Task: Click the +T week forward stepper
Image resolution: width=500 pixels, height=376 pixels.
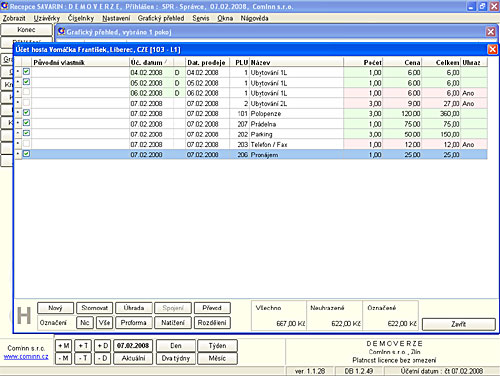Action: (83, 346)
